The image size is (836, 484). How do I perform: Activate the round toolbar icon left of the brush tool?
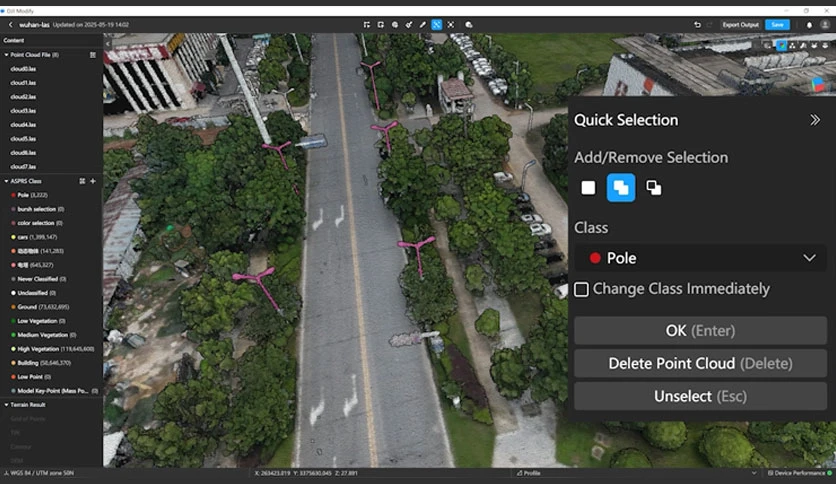pos(395,25)
